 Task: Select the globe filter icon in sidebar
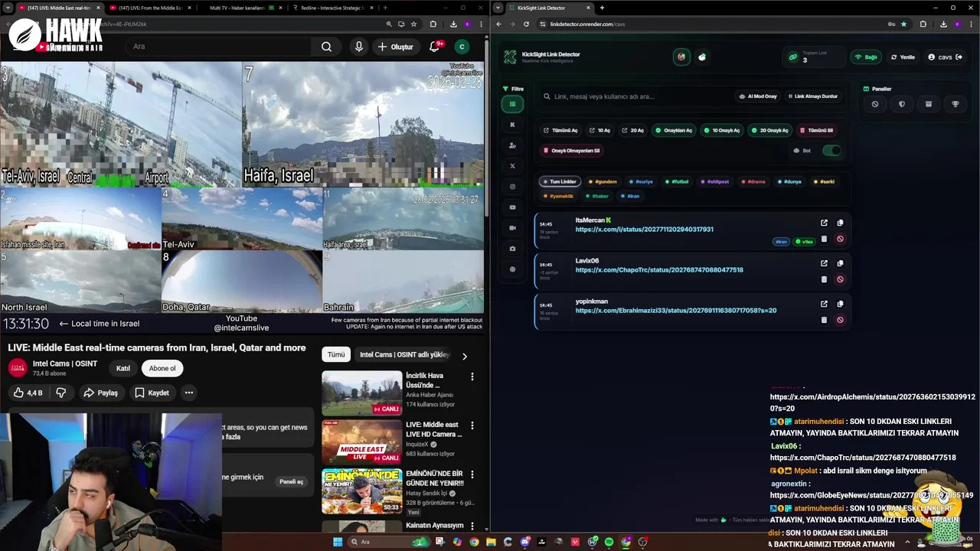[512, 269]
